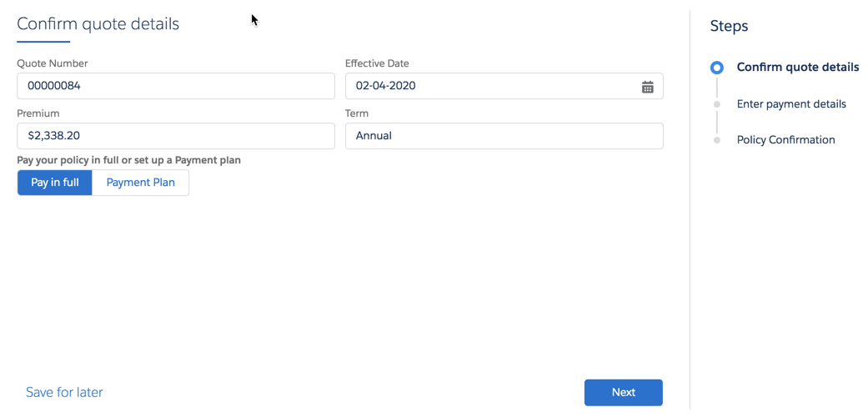This screenshot has width=868, height=417.
Task: Jump to Enter payment details step
Action: [x=791, y=104]
